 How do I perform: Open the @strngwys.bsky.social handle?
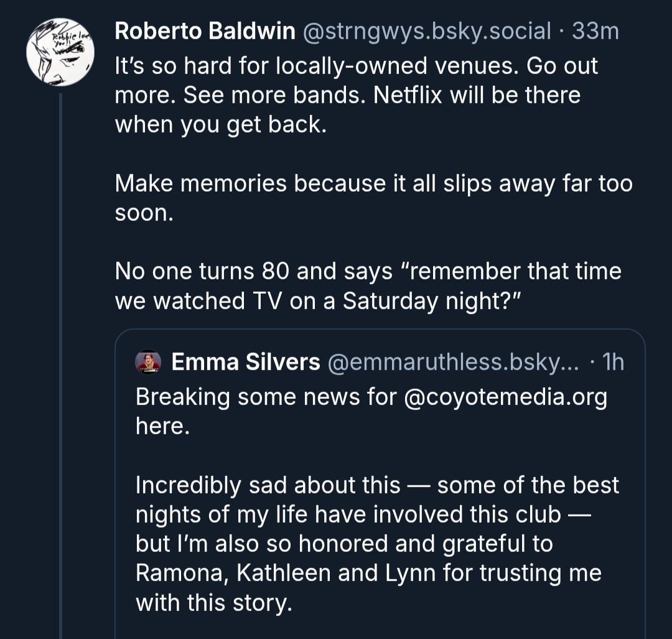pyautogui.click(x=426, y=31)
